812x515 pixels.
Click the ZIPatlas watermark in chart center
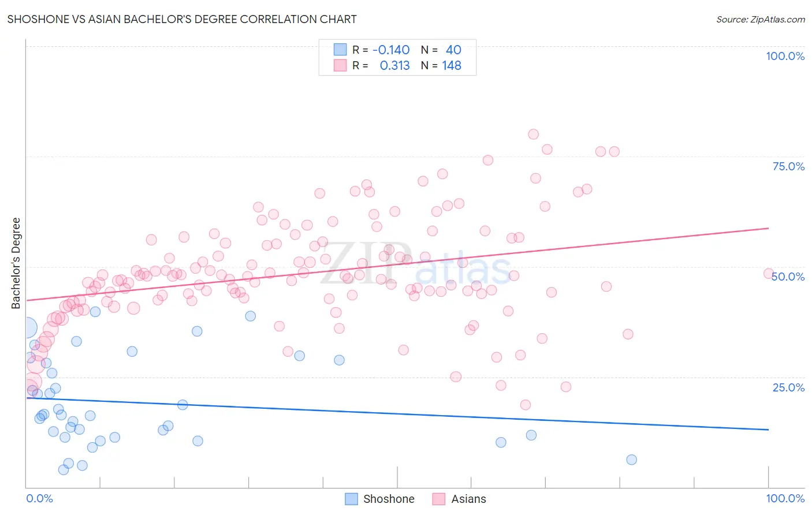(416, 263)
